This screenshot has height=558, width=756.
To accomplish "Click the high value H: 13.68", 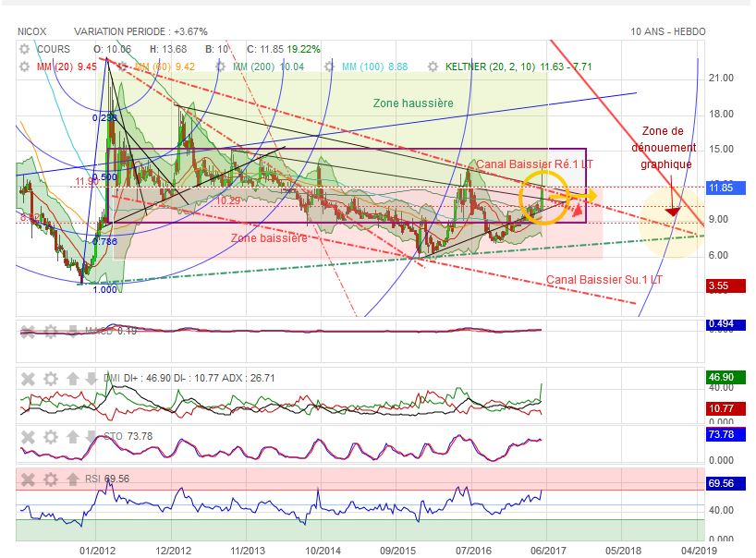I will 168,49.
